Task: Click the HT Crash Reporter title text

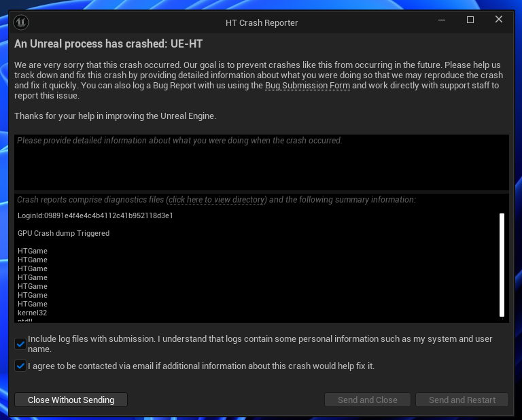Action: tap(262, 23)
